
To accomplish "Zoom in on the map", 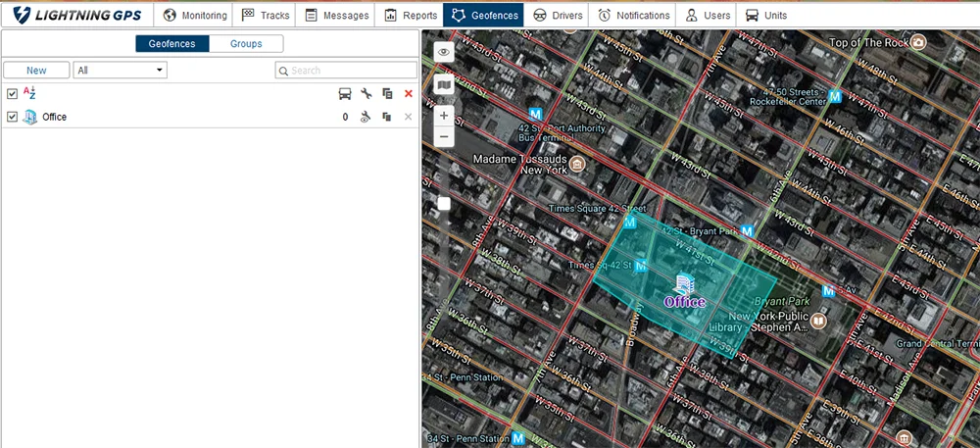I will 444,116.
